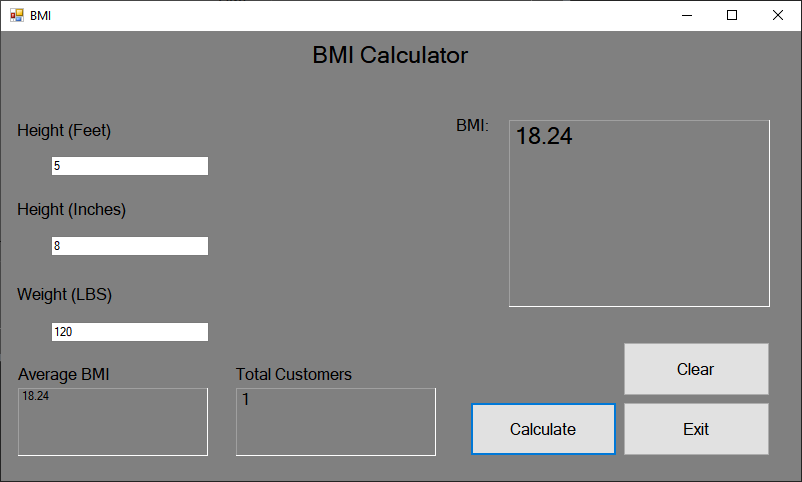Click the BMI Calculator heading
Viewport: 802px width, 482px height.
pos(390,55)
